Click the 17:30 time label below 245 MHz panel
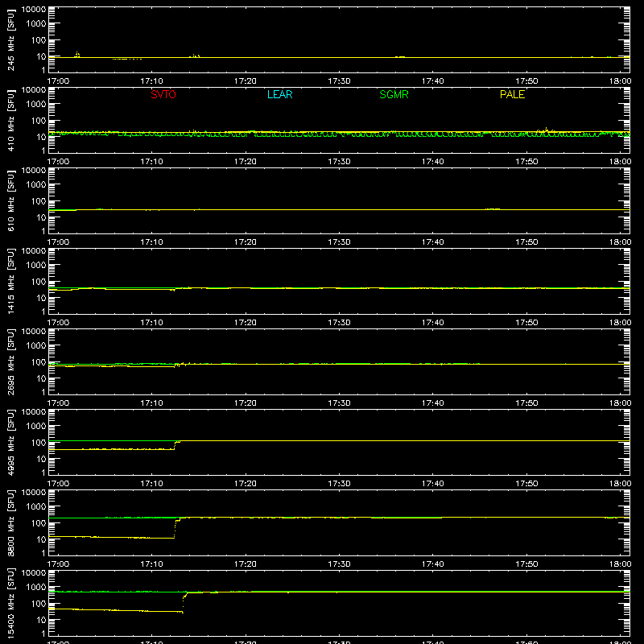Image resolution: width=644 pixels, height=644 pixels. coord(339,81)
